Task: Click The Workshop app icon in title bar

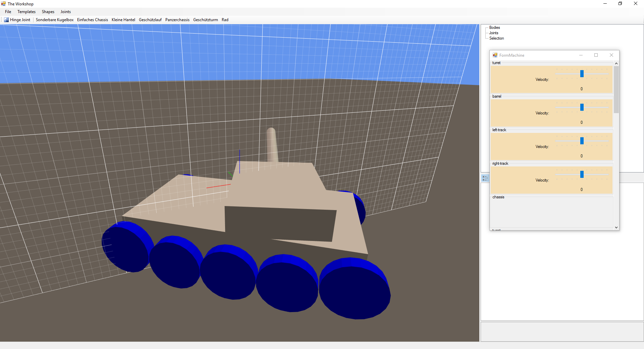Action: point(3,4)
